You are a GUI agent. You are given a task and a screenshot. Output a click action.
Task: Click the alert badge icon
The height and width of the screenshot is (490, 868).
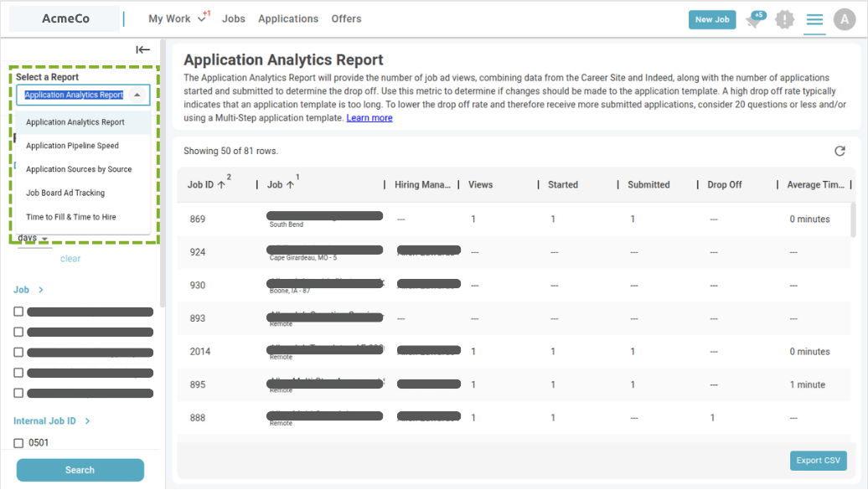[x=784, y=20]
